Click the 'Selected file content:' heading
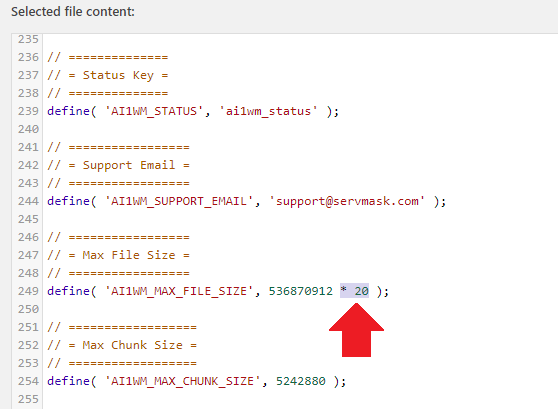558x409 pixels. [x=73, y=12]
